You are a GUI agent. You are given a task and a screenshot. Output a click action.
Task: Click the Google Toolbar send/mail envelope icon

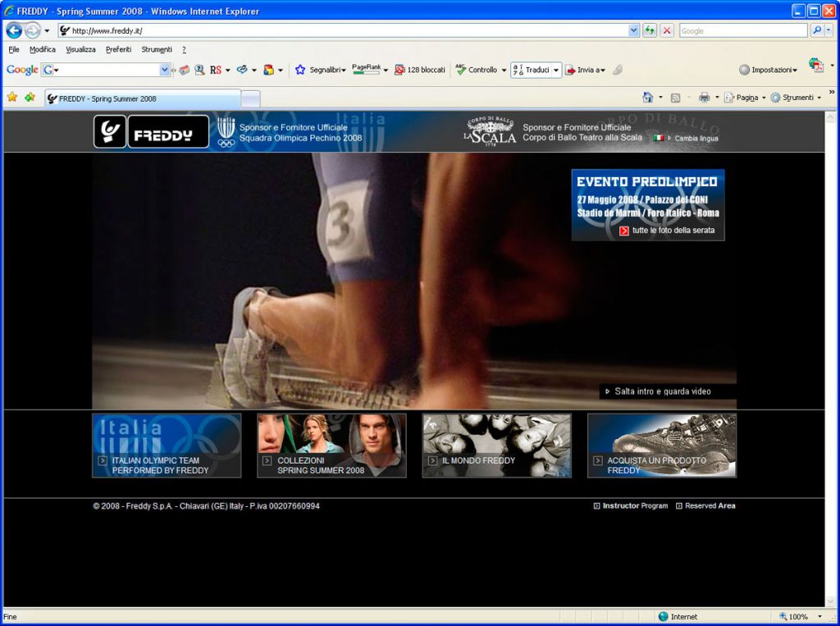coord(242,70)
